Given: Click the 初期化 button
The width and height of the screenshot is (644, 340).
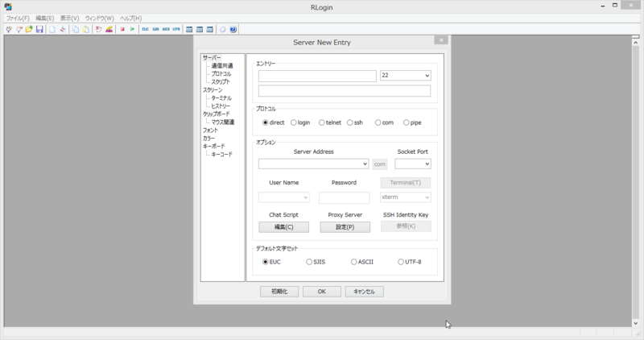Looking at the screenshot, I should point(279,292).
